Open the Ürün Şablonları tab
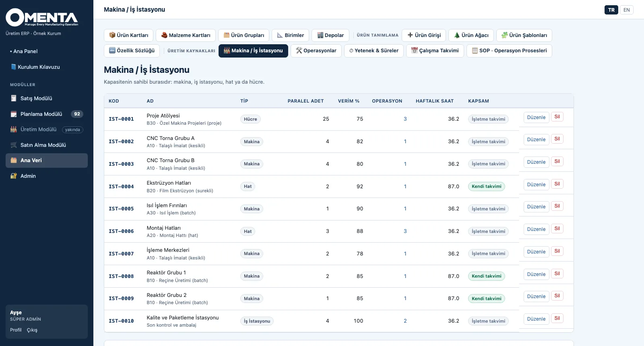Viewport: 644px width, 346px height. pos(524,35)
